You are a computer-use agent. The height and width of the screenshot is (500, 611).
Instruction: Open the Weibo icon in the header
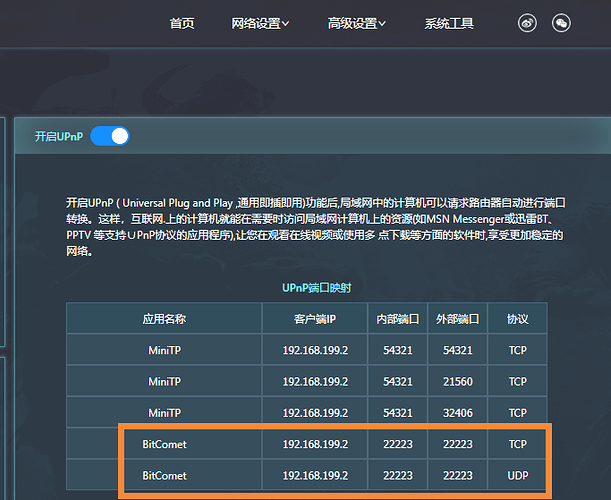pos(527,23)
